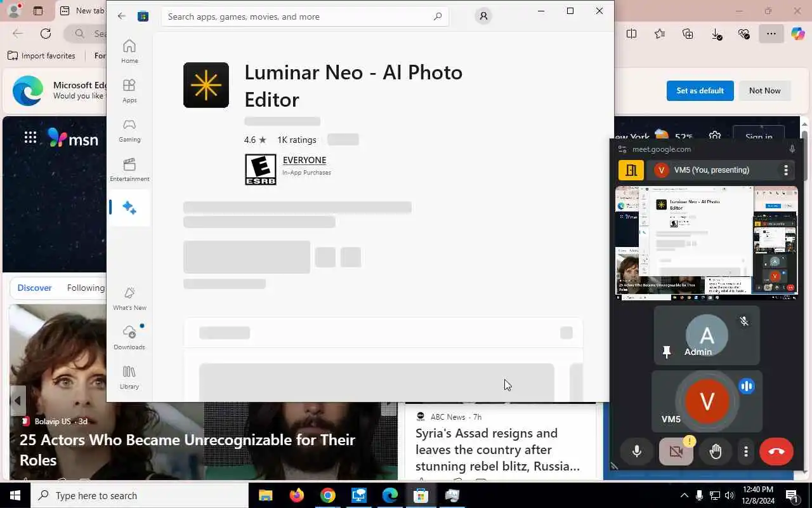Image resolution: width=812 pixels, height=508 pixels.
Task: Toggle the Meet microphone button
Action: tap(637, 451)
